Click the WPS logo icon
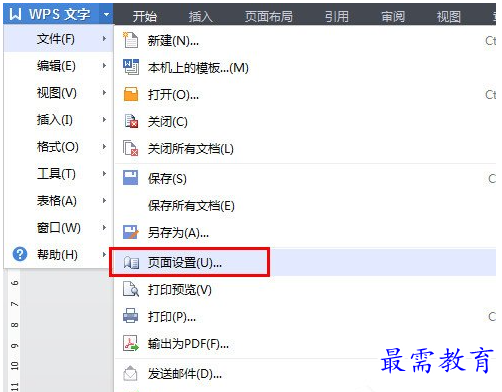The height and width of the screenshot is (392, 502). [x=15, y=14]
